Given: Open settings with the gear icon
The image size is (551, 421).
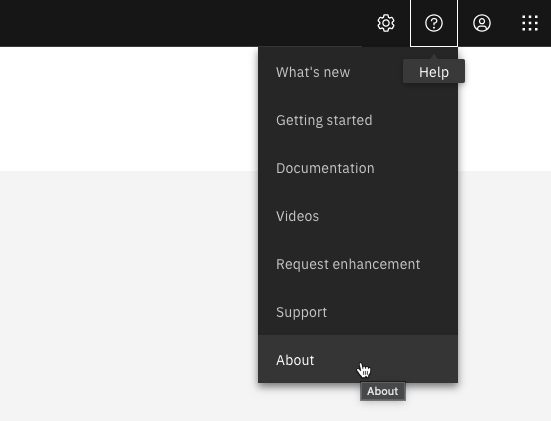Looking at the screenshot, I should [x=386, y=23].
